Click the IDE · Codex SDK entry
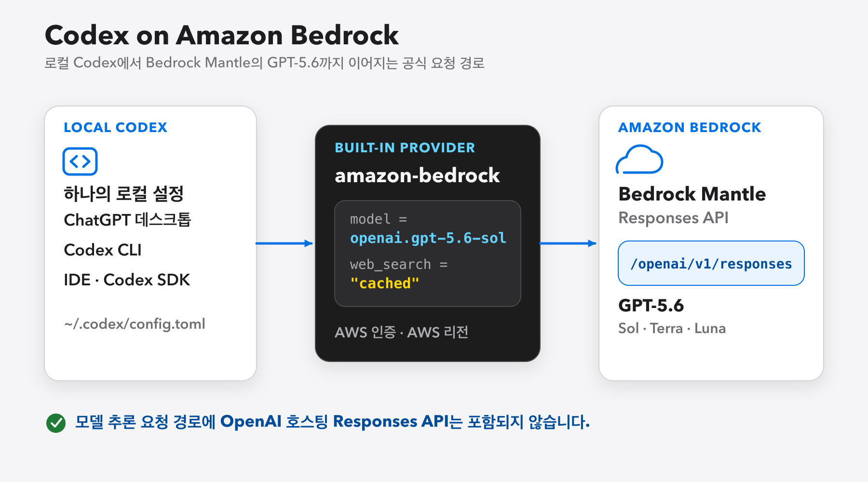868x482 pixels. click(x=127, y=280)
